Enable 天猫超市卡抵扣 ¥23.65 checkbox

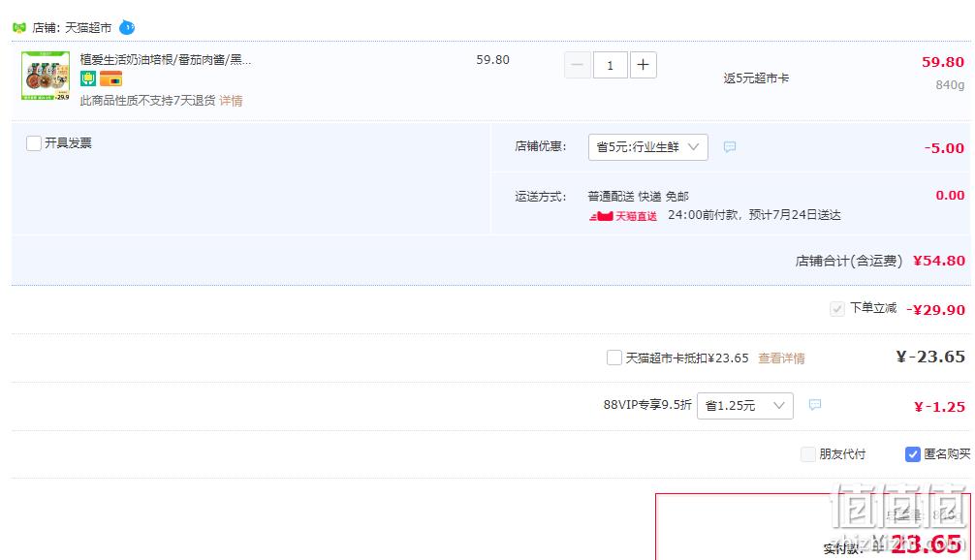click(613, 358)
